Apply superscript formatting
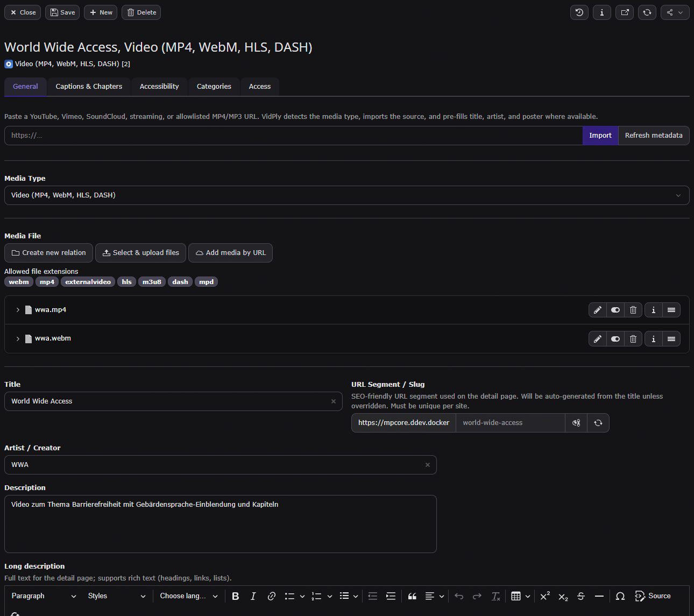 (545, 596)
